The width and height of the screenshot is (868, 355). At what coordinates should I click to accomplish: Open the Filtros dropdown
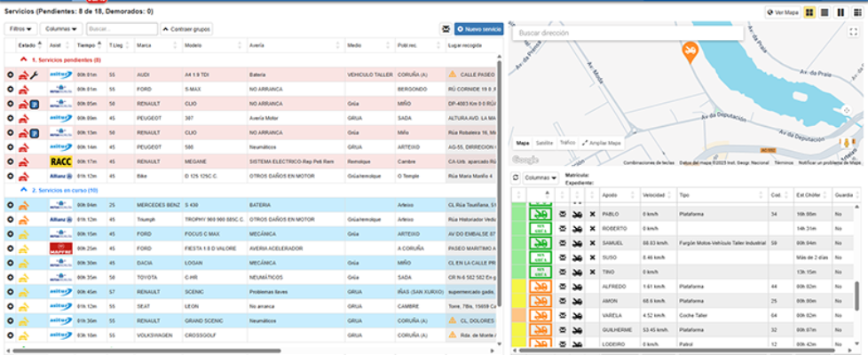tap(19, 29)
